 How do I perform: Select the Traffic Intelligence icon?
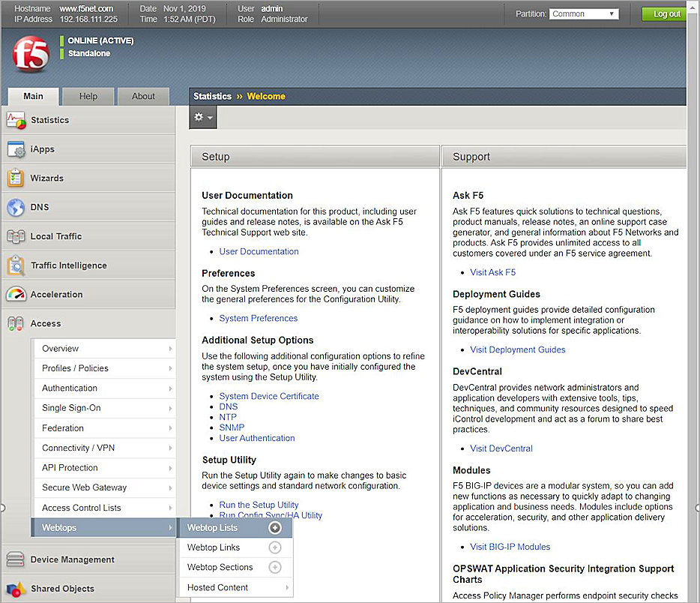pos(16,265)
